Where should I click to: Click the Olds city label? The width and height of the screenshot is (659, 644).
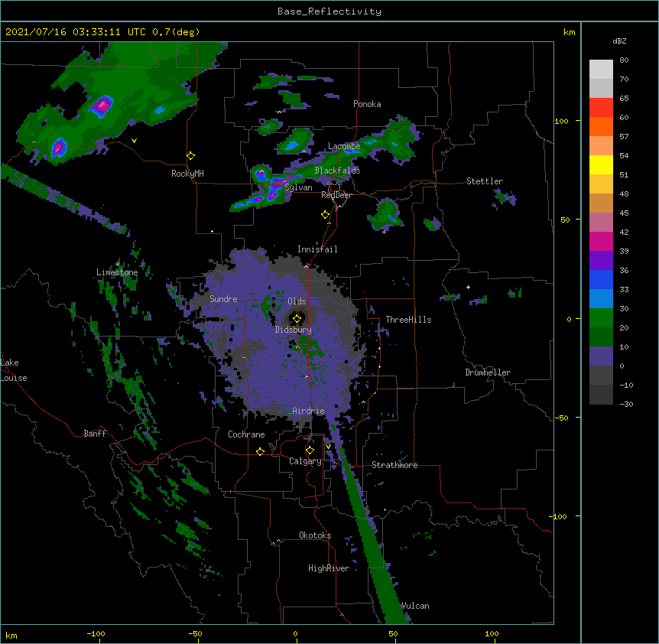coord(297,301)
